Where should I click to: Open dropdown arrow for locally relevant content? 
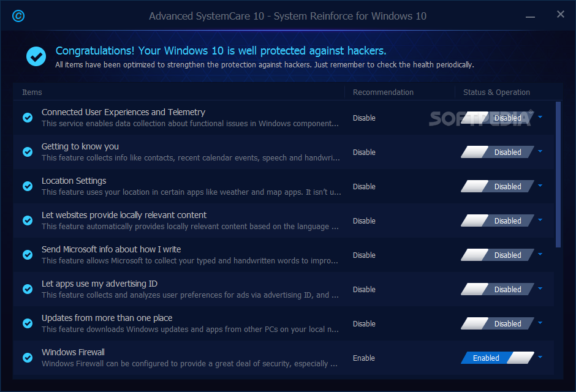pyautogui.click(x=540, y=219)
